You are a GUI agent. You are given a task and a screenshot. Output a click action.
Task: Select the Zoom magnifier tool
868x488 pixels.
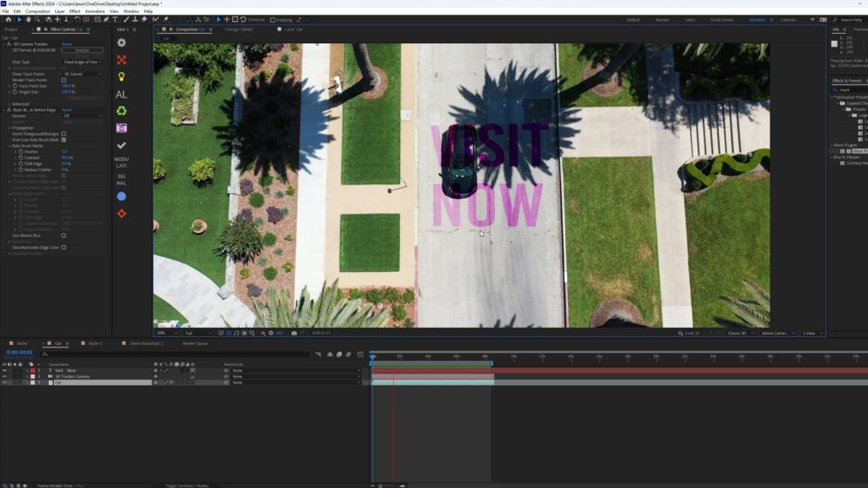coord(37,19)
